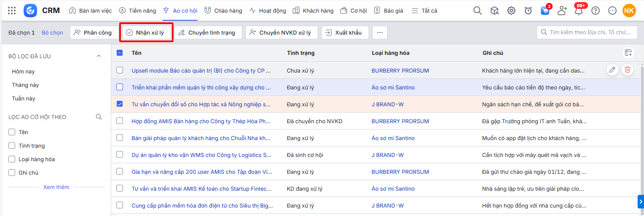The width and height of the screenshot is (644, 216).
Task: Uncheck the Tư vấn chuyển đổi số row
Action: point(120,104)
